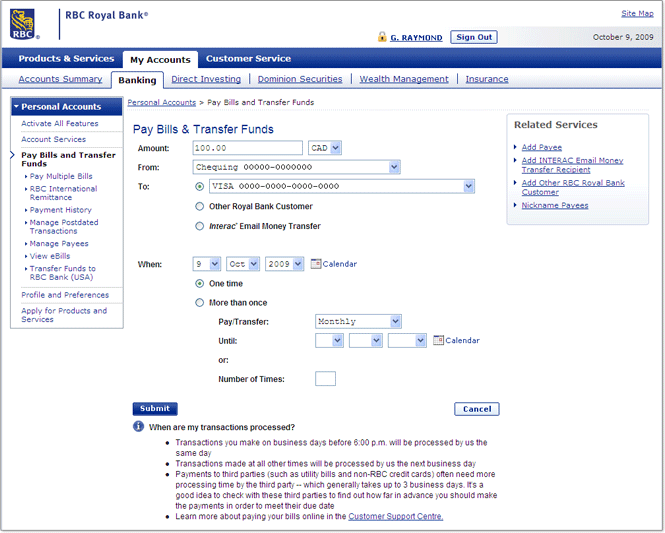Open Profile and Preferences in sidebar
This screenshot has height=533, width=665.
pyautogui.click(x=65, y=295)
